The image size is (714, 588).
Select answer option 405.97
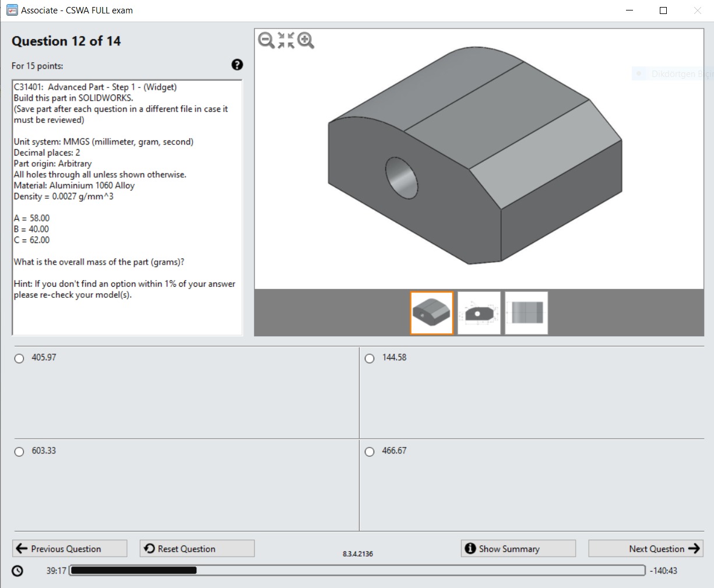point(19,358)
